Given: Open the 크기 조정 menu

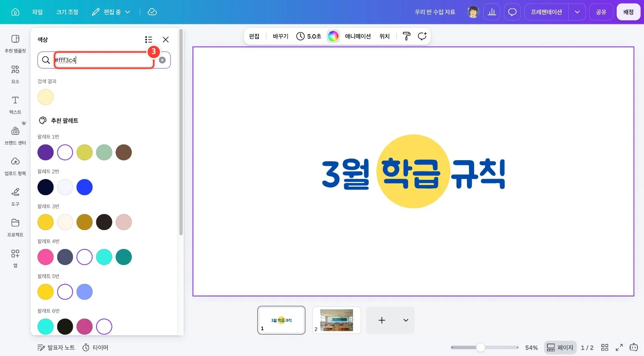Looking at the screenshot, I should pyautogui.click(x=67, y=12).
